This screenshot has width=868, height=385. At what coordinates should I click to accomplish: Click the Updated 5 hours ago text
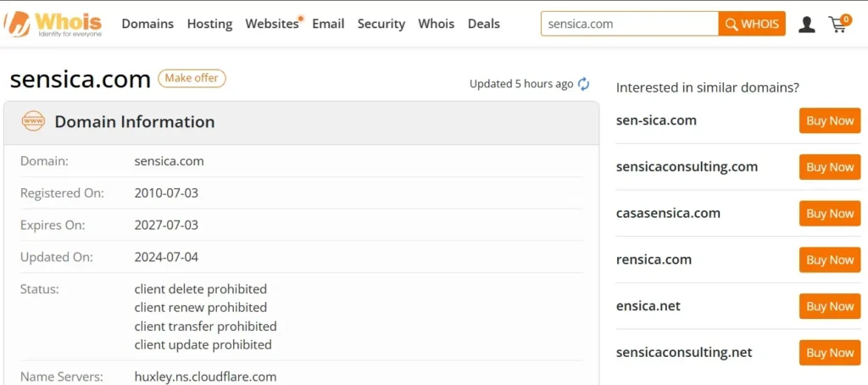tap(521, 84)
